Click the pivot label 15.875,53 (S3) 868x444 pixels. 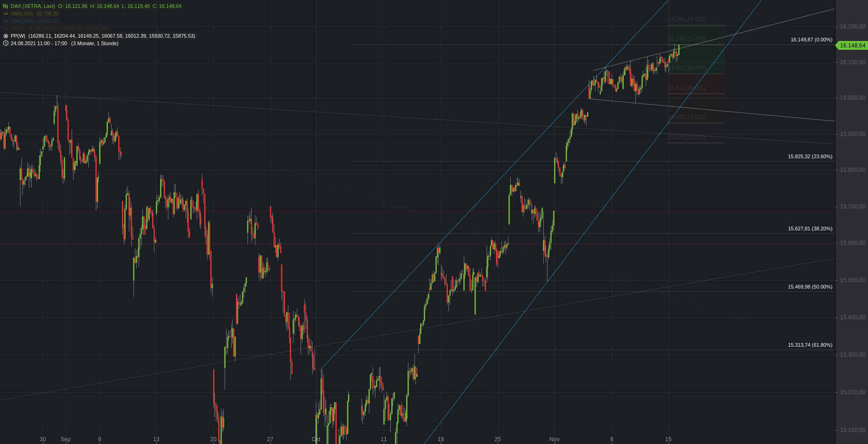tap(687, 137)
